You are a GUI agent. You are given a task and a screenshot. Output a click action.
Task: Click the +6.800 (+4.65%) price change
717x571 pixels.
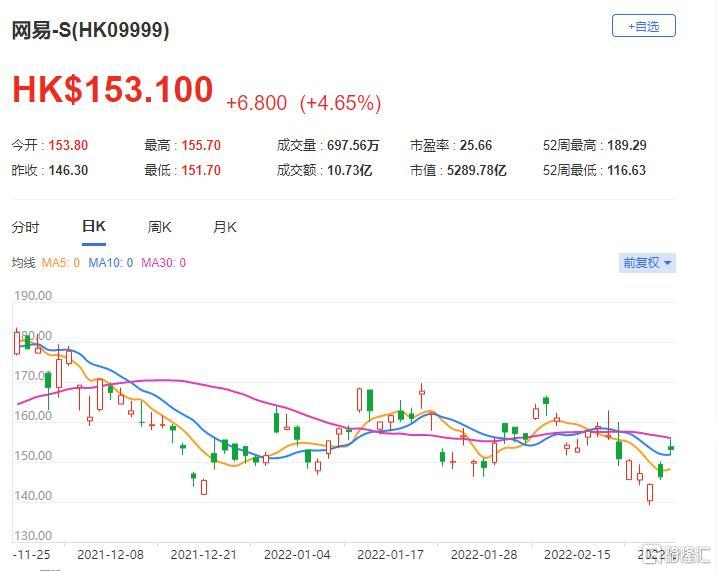click(303, 103)
